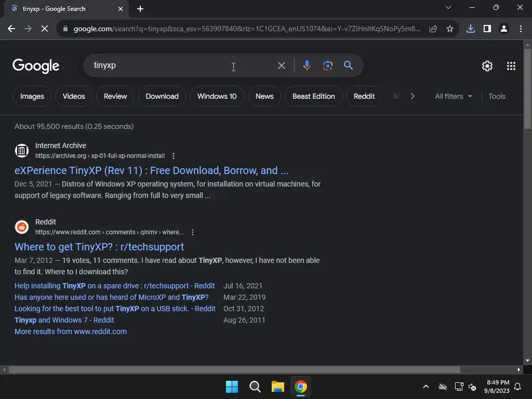Open search Tools
This screenshot has height=399, width=532.
pos(497,96)
